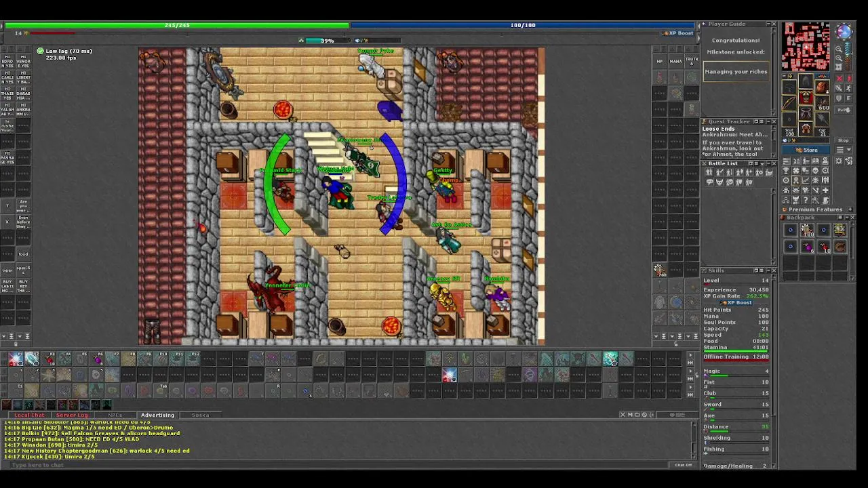The height and width of the screenshot is (488, 868).
Task: Zoom in the minimap with magnifier plus
Action: 839,58
